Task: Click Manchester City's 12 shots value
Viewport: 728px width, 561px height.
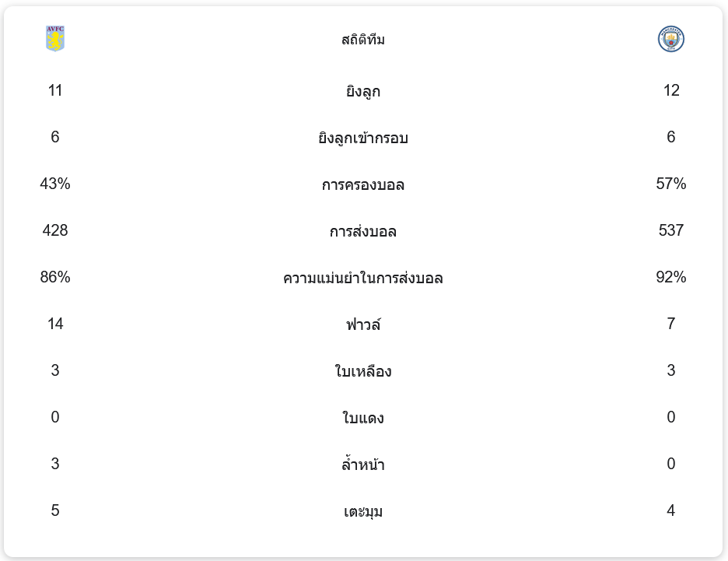Action: (x=671, y=90)
